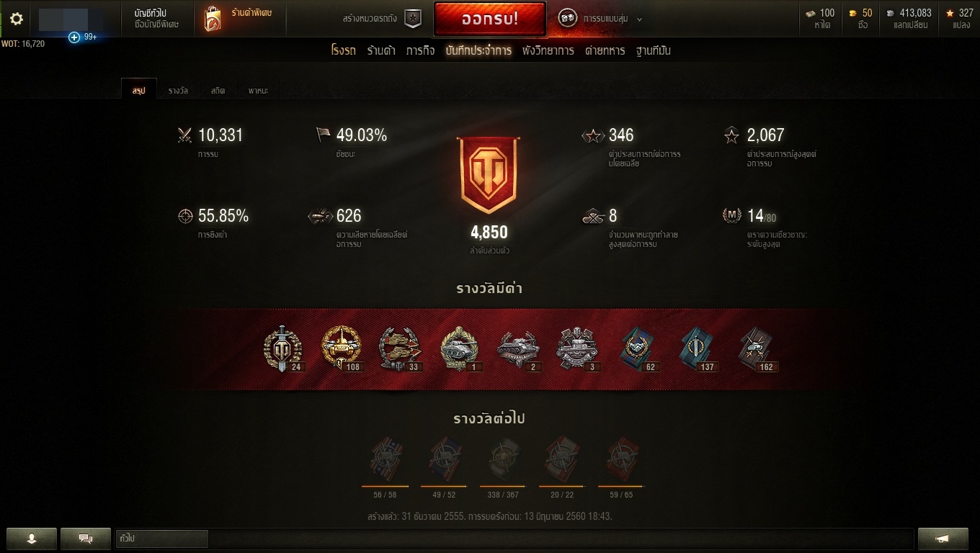
Task: Open the contacts button at bottom left
Action: pos(31,538)
